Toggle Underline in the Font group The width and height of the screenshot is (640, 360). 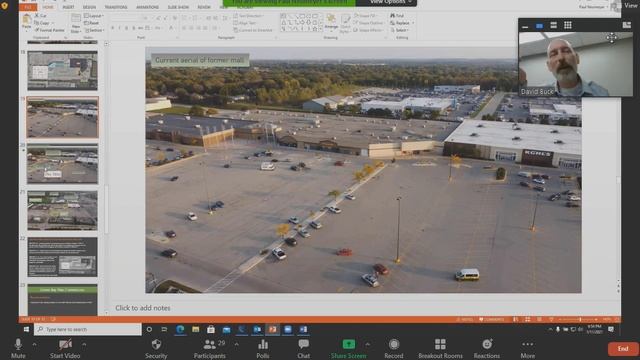point(126,28)
